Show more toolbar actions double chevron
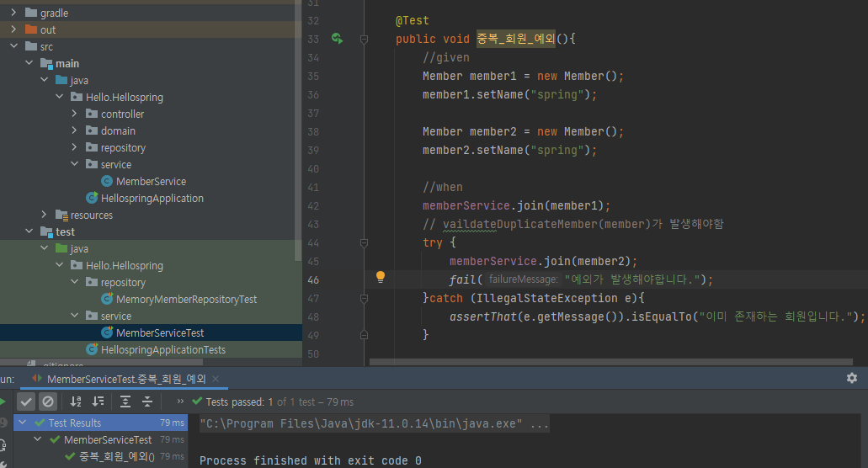The height and width of the screenshot is (468, 868). coord(180,402)
